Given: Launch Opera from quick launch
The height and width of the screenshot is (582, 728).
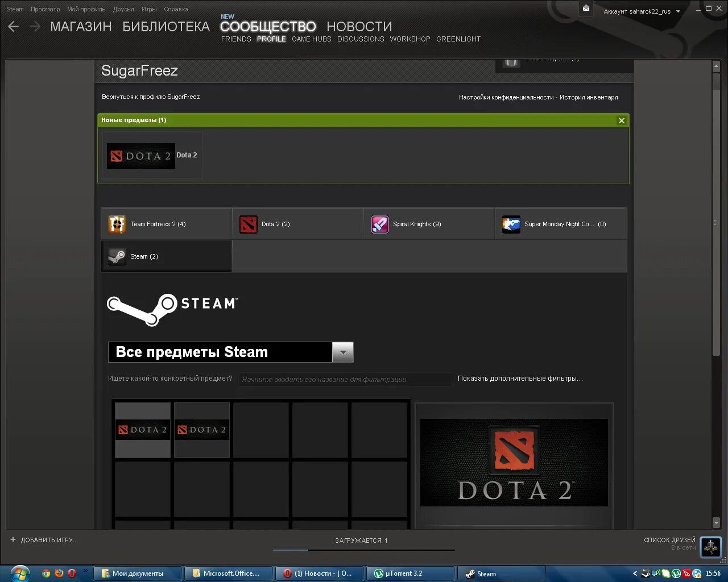Looking at the screenshot, I should tap(72, 573).
